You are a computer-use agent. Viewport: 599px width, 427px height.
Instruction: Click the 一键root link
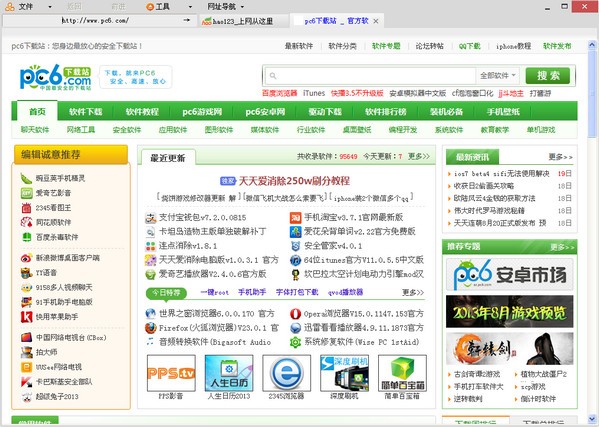(x=214, y=293)
